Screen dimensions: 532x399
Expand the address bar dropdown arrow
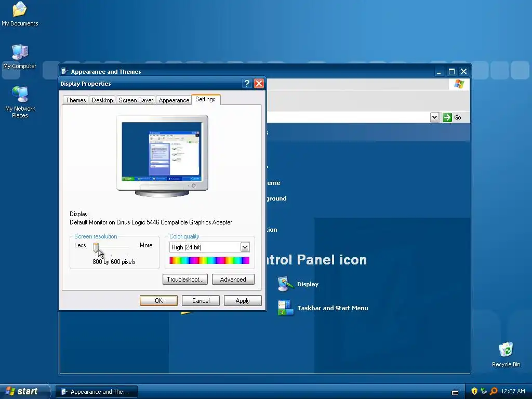click(434, 117)
